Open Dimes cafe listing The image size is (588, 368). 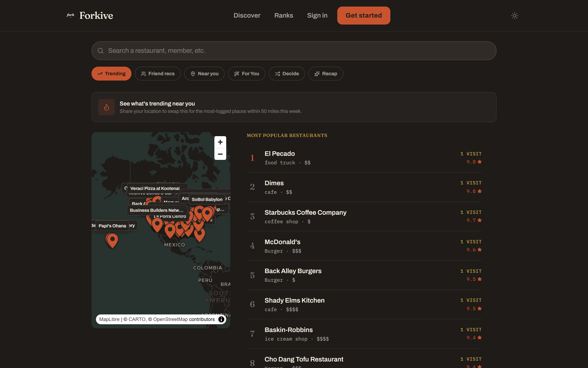pyautogui.click(x=364, y=187)
